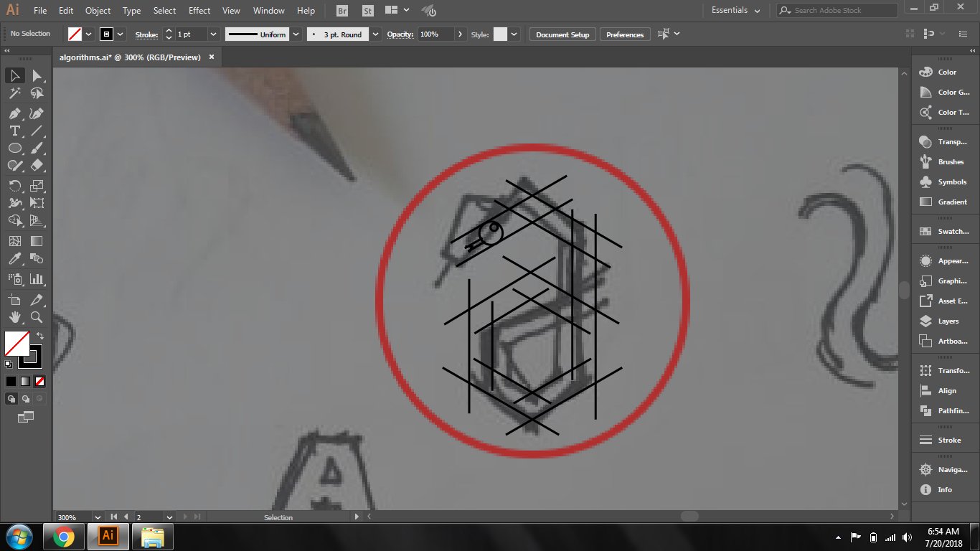Select the Zoom tool
The image size is (980, 551).
click(x=37, y=317)
